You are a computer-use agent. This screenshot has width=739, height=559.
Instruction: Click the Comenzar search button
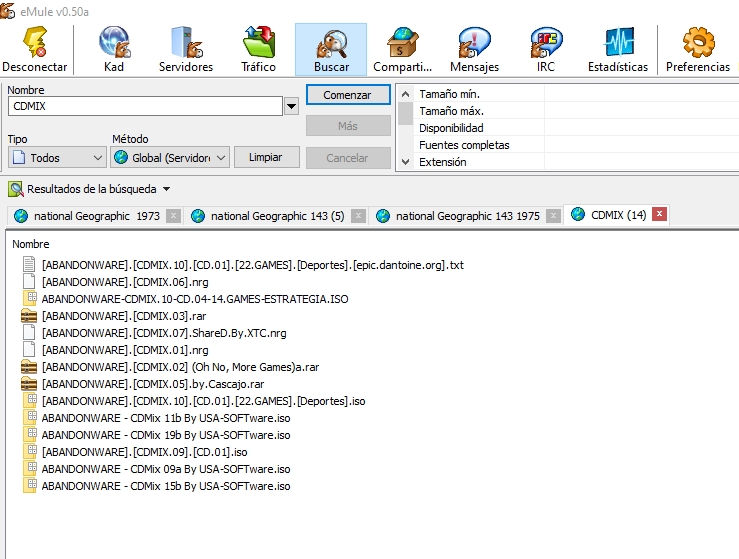(x=348, y=95)
